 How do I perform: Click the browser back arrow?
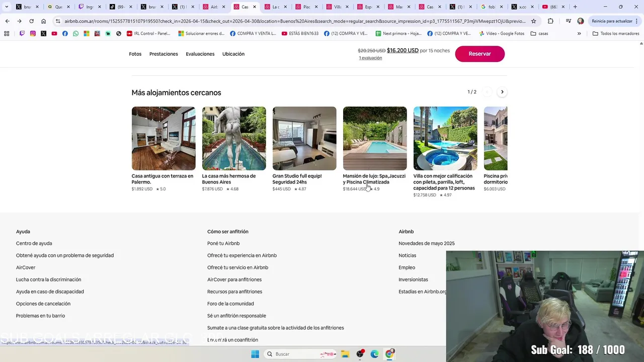pyautogui.click(x=7, y=21)
